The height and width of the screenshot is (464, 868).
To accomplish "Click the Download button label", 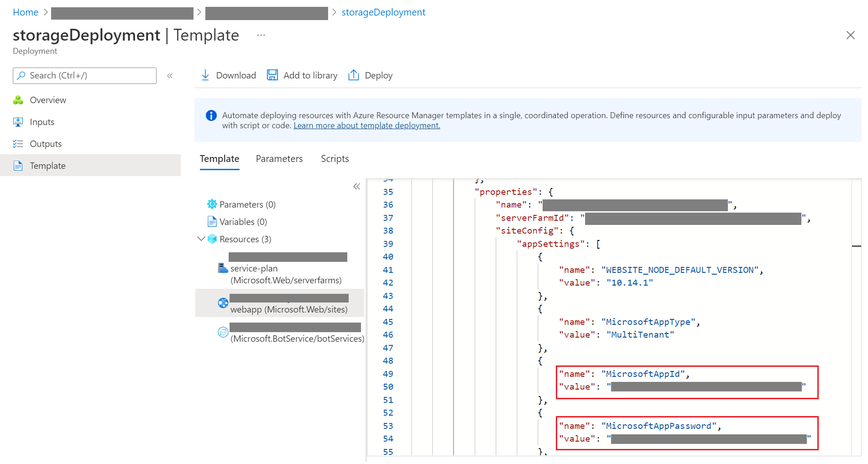I will [x=236, y=75].
